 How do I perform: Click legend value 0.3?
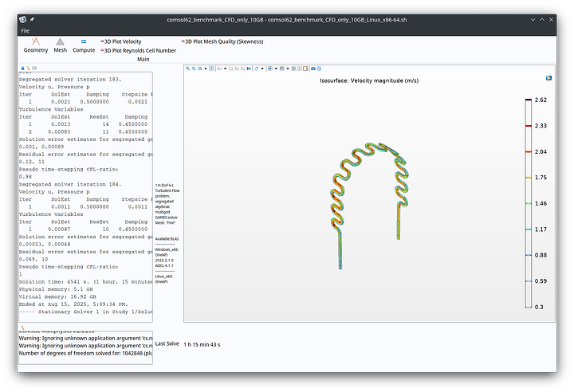point(539,307)
